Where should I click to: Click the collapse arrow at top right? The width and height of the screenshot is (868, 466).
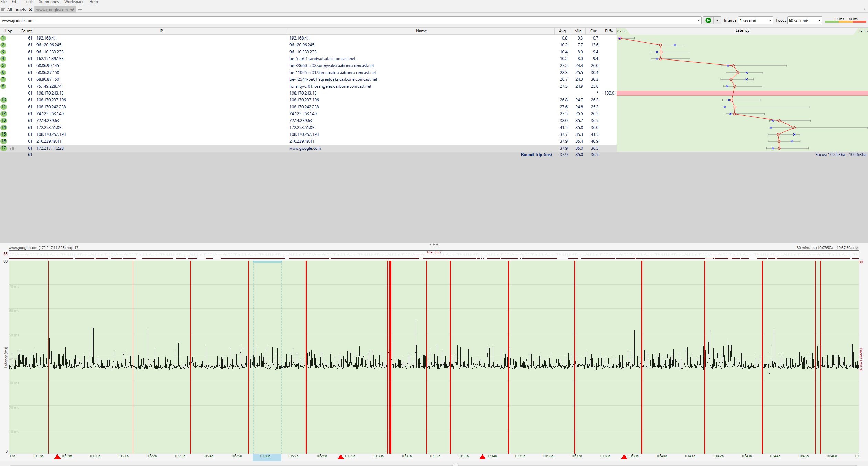coord(864,9)
